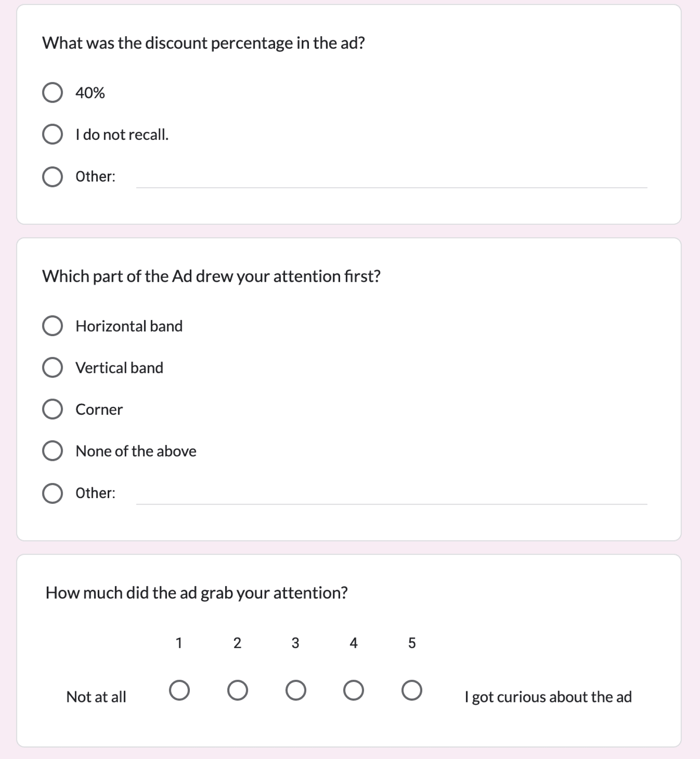Screen dimensions: 700x759
Task: Click the "Not at all" scale label
Action: click(96, 697)
